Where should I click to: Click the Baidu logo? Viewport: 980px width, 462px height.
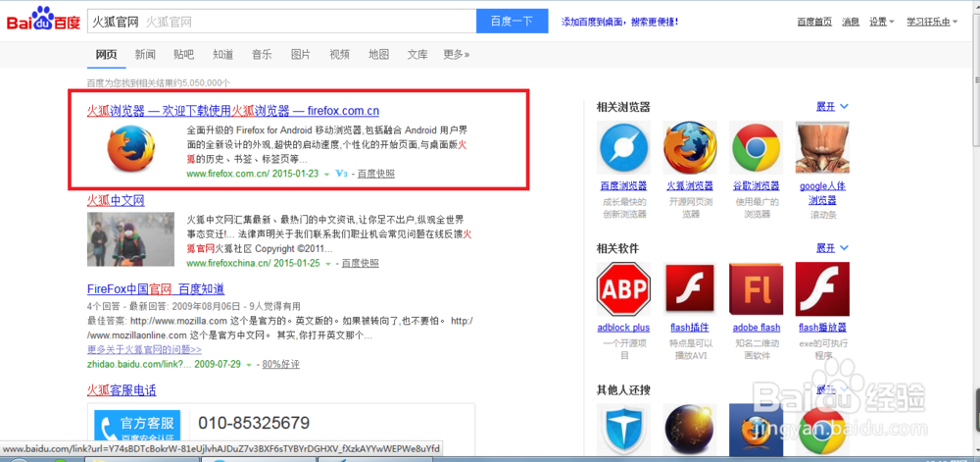point(43,20)
